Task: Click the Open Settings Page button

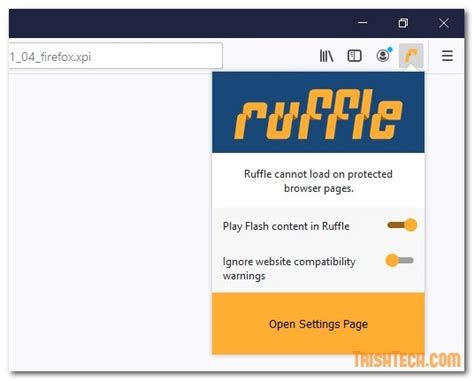Action: (318, 323)
